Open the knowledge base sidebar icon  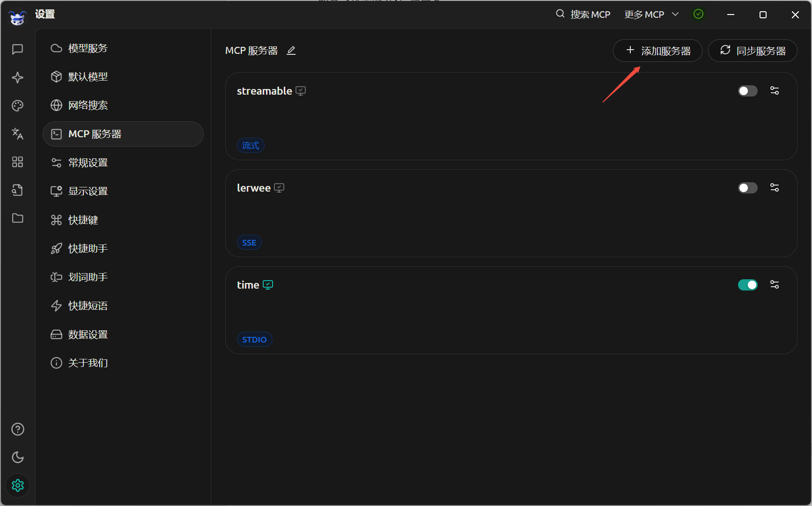(x=18, y=190)
